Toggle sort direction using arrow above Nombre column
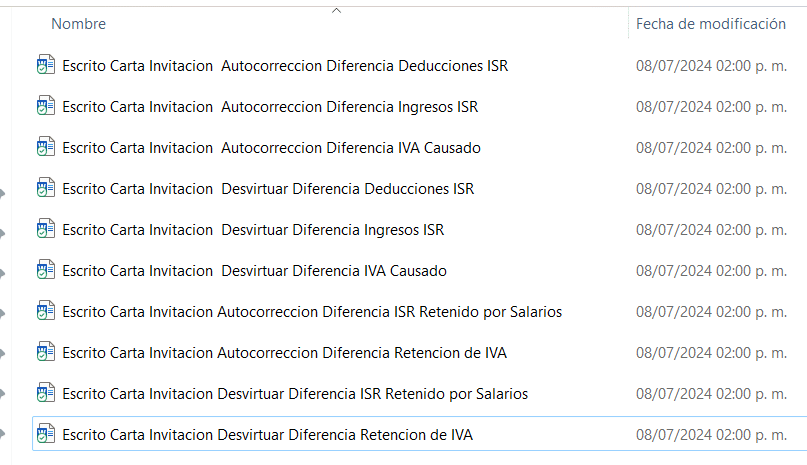807x465 pixels. coord(337,10)
